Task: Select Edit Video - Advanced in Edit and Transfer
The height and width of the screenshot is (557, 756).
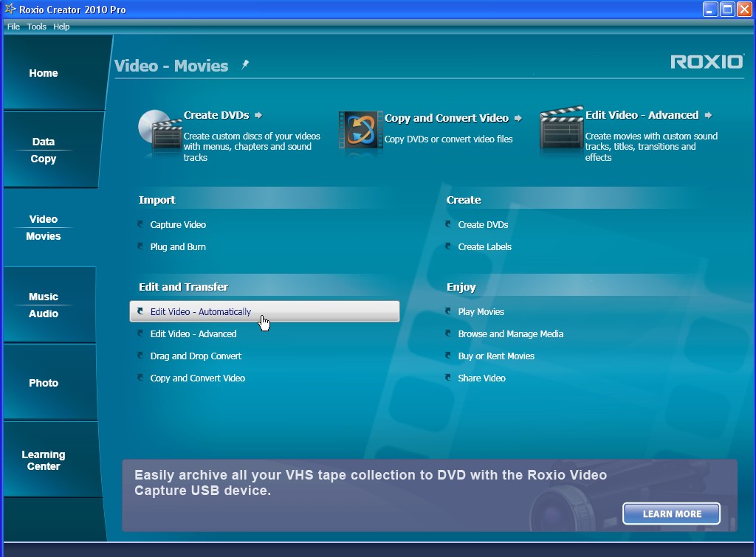Action: pos(193,334)
